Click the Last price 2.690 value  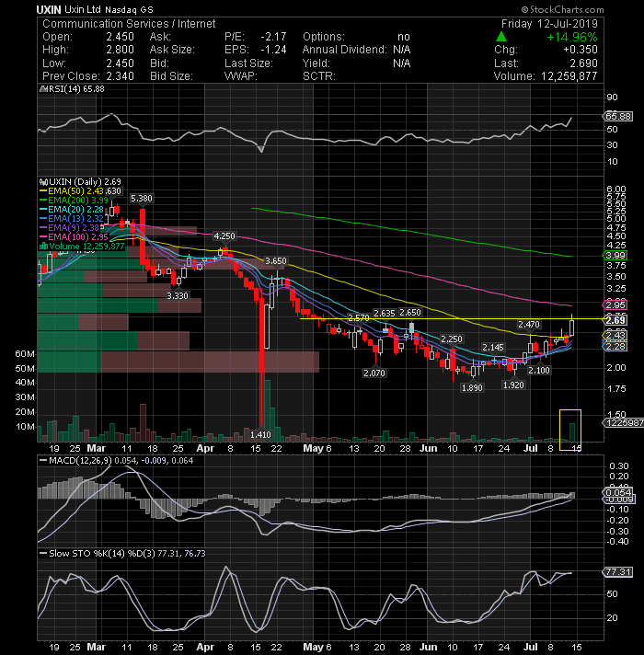583,63
